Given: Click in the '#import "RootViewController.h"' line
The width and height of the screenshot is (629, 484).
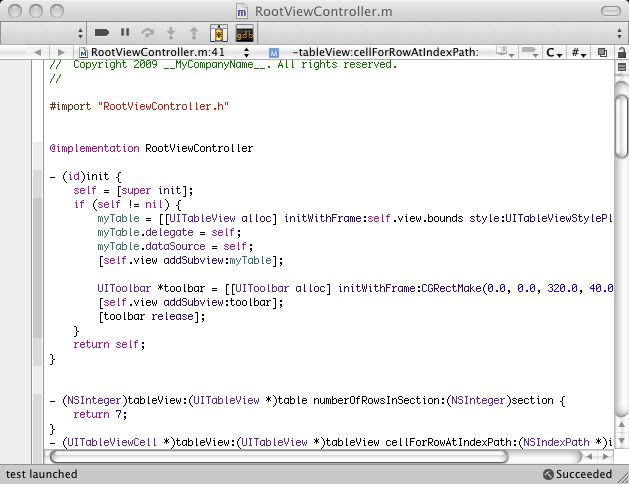Looking at the screenshot, I should [139, 106].
